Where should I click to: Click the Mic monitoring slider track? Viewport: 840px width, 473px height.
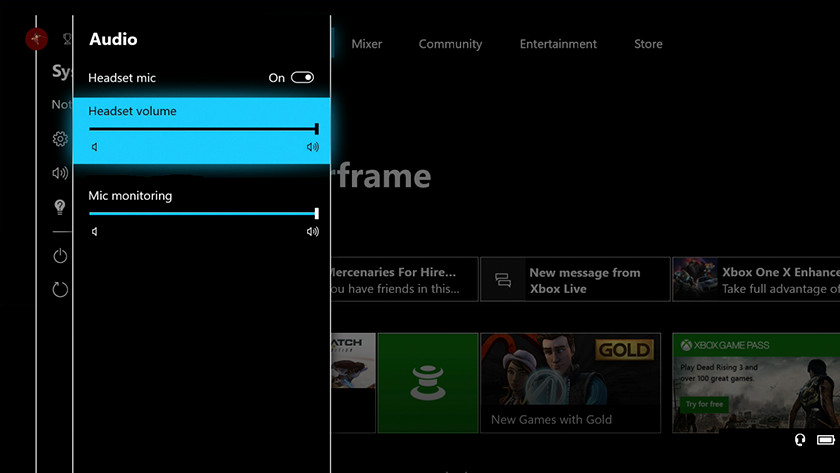tap(203, 213)
